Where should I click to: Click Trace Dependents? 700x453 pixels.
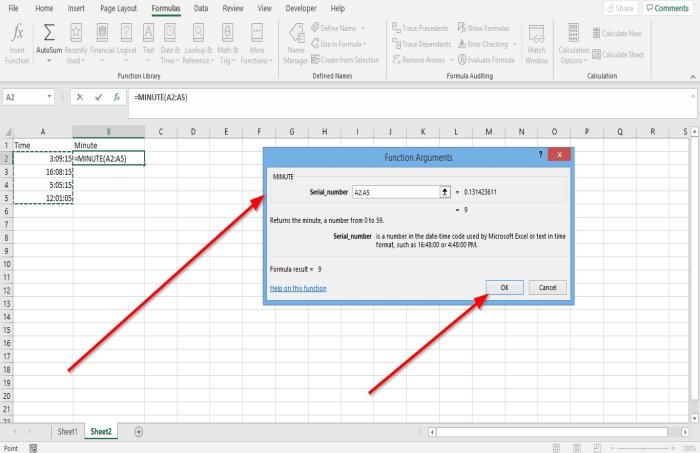click(x=421, y=44)
